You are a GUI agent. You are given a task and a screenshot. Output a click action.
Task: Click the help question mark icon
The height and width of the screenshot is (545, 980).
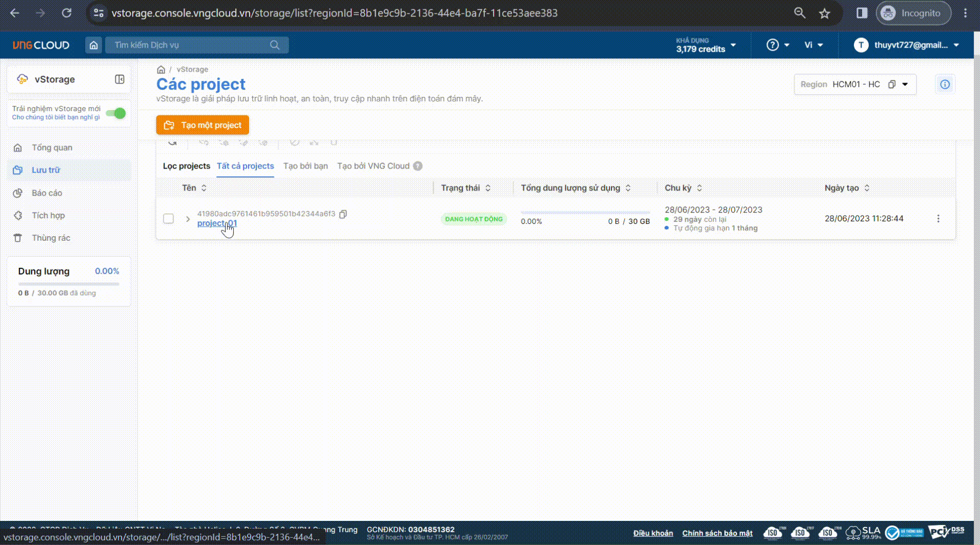[x=772, y=45]
